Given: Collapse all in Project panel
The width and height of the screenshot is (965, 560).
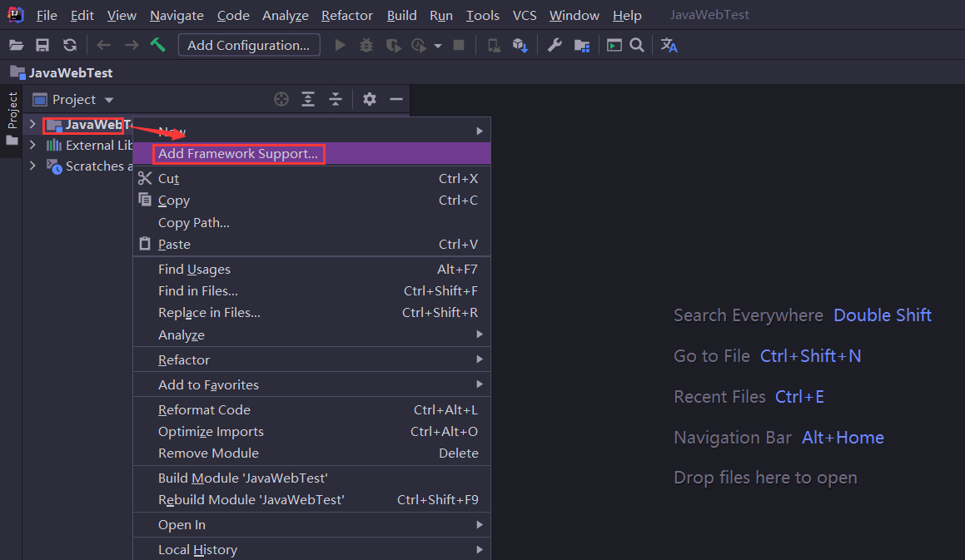Looking at the screenshot, I should click(x=336, y=100).
